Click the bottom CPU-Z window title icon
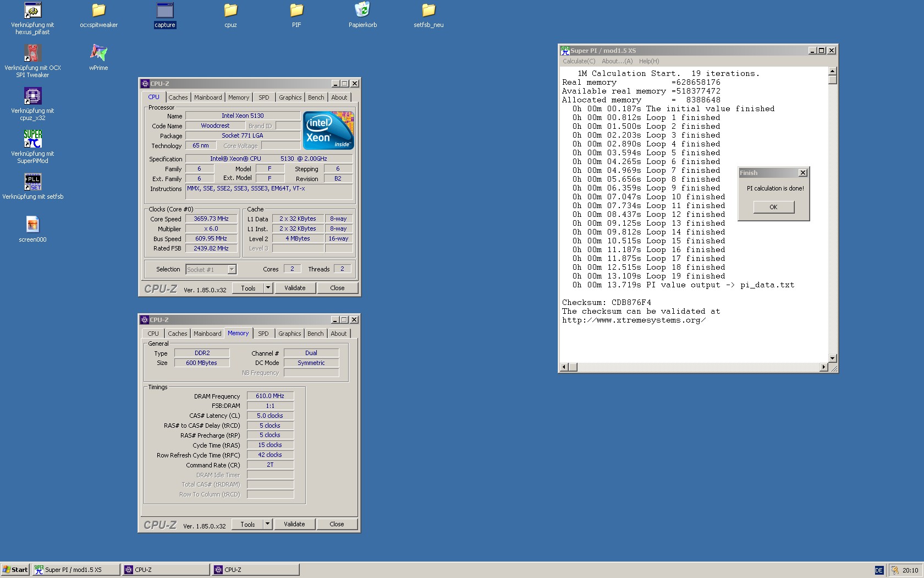Image resolution: width=924 pixels, height=578 pixels. (145, 320)
